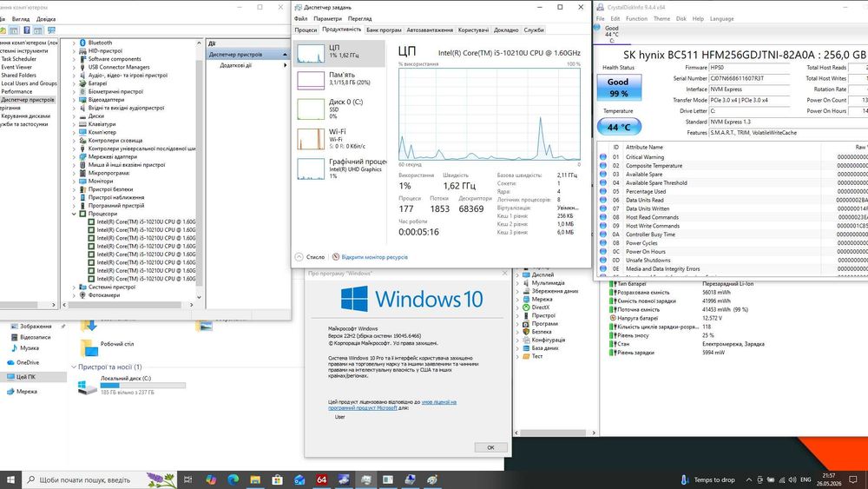868x489 pixels.
Task: Collapse the Пристрої та носії group
Action: point(74,367)
